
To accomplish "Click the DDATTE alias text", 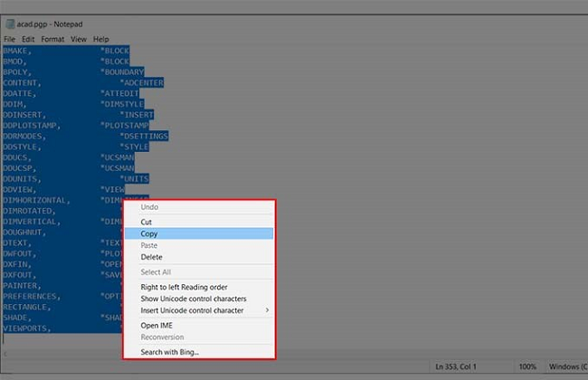I will [x=19, y=93].
